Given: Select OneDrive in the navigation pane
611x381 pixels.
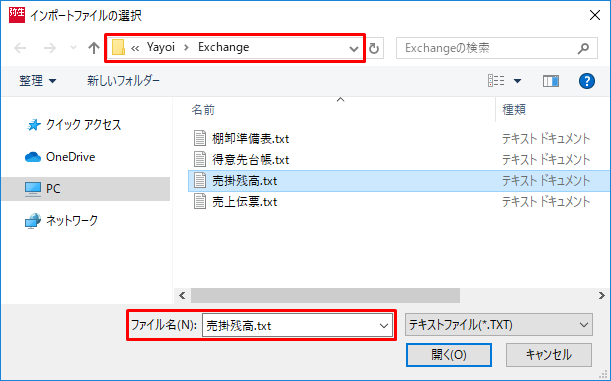Looking at the screenshot, I should click(x=60, y=157).
